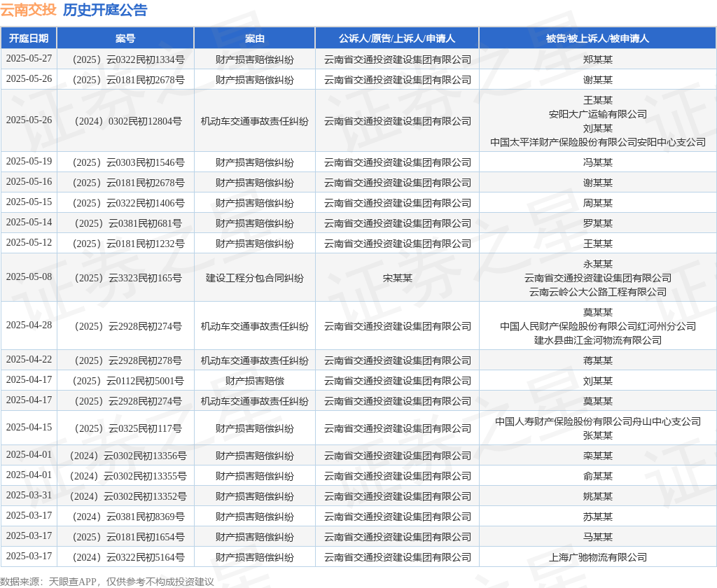Click the 公诉人/原告/上诉人/申请人 column header
Image resolution: width=717 pixels, height=588 pixels.
tap(397, 38)
